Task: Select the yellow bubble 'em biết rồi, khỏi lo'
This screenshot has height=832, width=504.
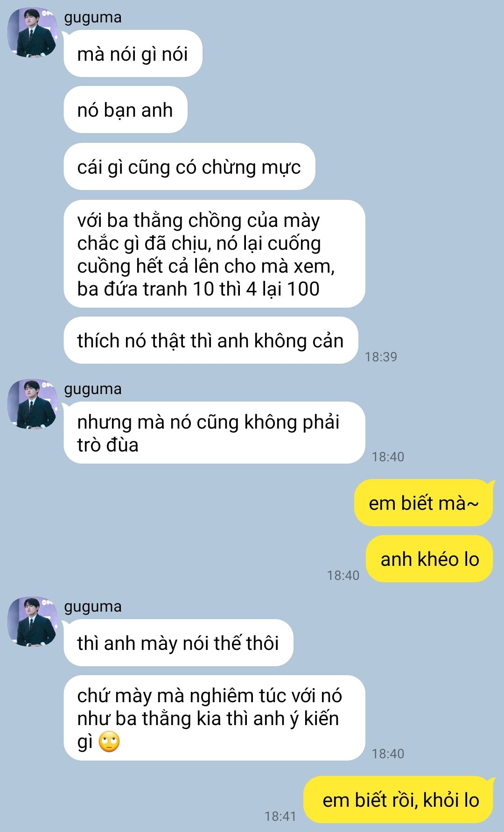Action: (x=399, y=800)
